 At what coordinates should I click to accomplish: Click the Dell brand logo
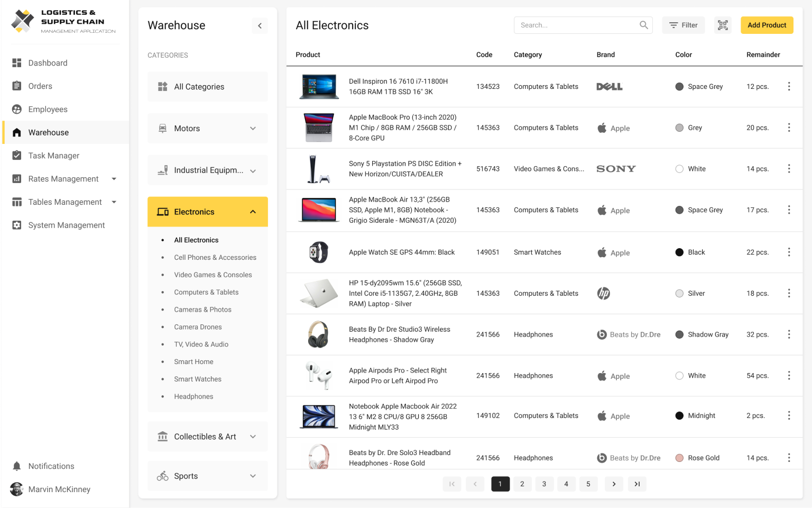click(x=610, y=87)
